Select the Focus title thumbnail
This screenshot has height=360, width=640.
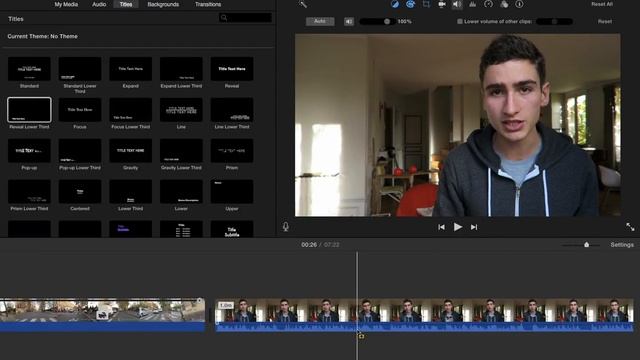pos(80,110)
